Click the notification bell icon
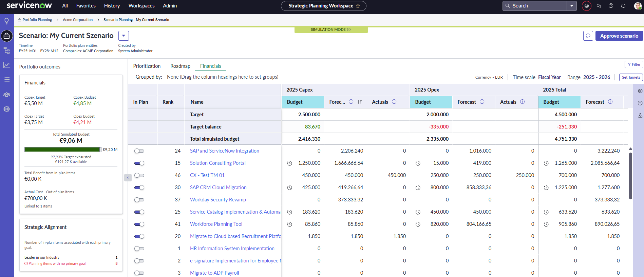 coord(623,6)
